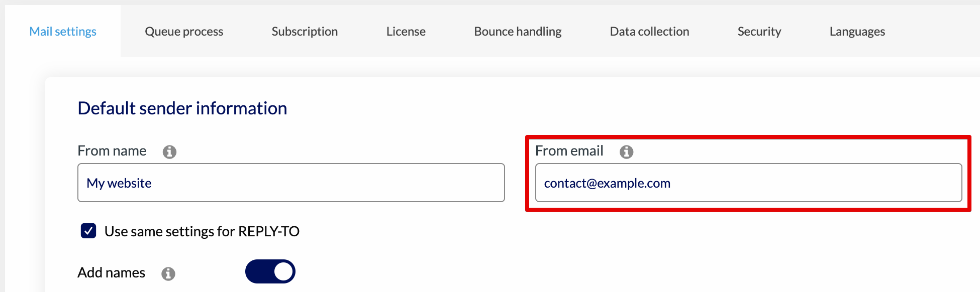
Task: Select the Bounce handling tab
Action: point(518,31)
